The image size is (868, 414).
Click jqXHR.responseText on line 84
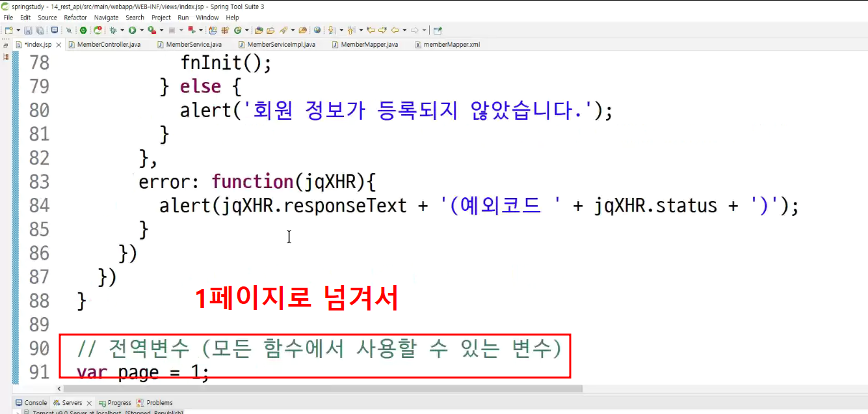[x=314, y=206]
